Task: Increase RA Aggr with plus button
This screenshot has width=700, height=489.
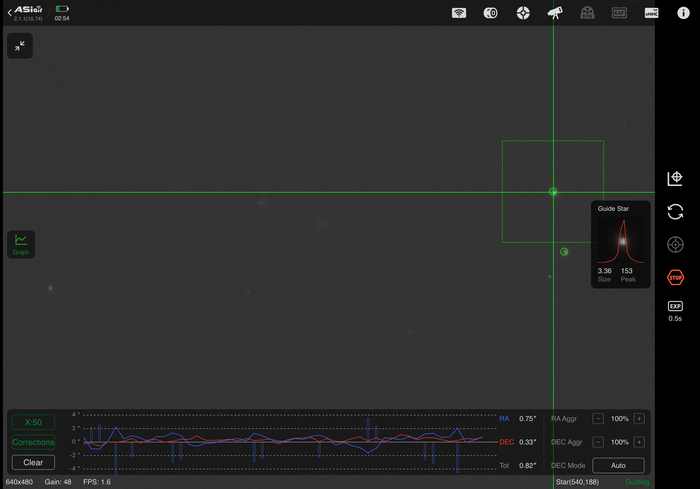Action: [x=639, y=419]
